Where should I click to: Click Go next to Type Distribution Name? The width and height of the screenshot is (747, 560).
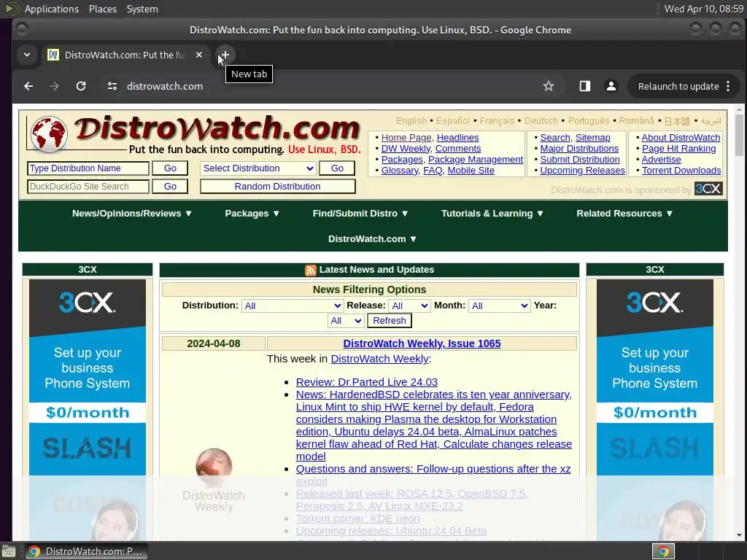coord(170,168)
